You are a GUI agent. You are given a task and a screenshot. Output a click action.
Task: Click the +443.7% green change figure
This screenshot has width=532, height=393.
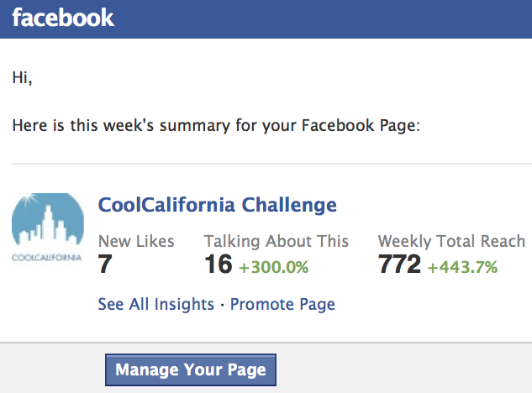coord(462,268)
